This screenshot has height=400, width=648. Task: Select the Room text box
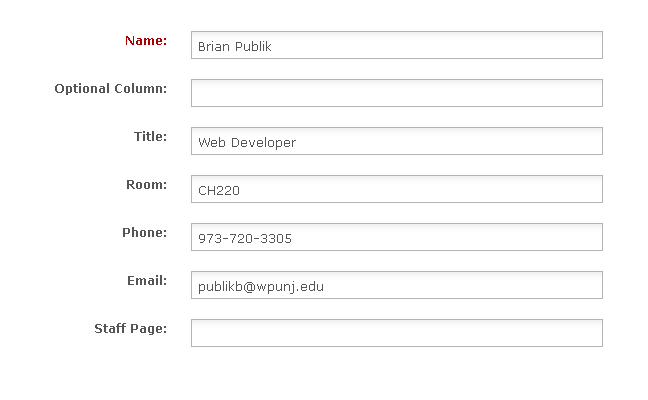(396, 189)
